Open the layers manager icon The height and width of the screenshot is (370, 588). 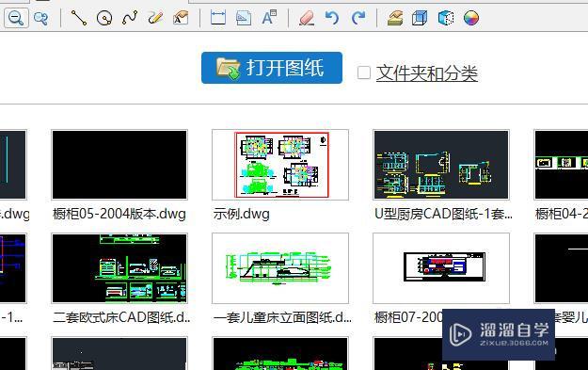click(395, 18)
